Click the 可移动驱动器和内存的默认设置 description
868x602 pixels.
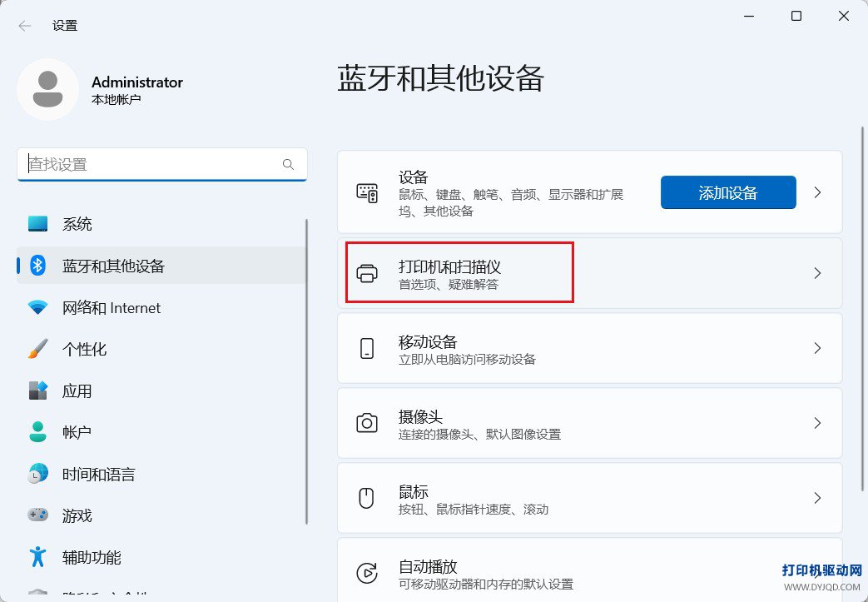point(486,585)
